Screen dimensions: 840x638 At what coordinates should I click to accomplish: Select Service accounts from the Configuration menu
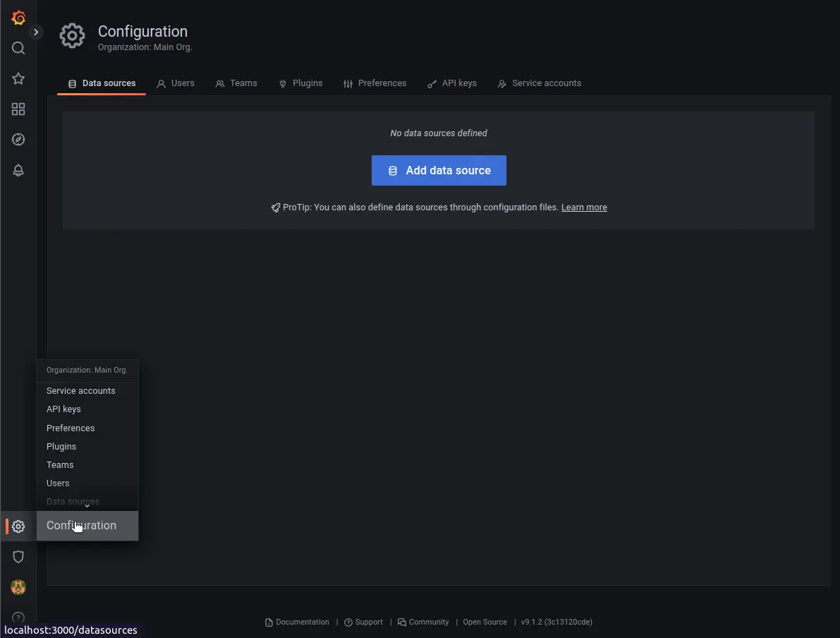(x=80, y=390)
